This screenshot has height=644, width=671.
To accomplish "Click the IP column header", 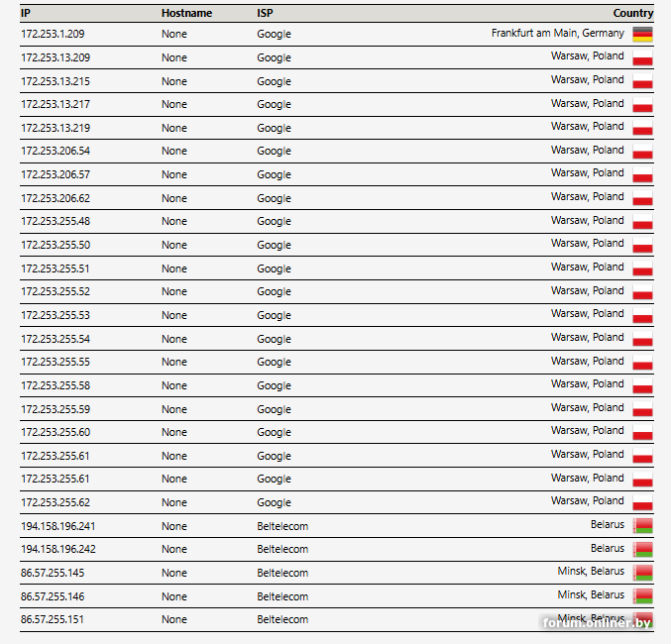I will [x=26, y=13].
